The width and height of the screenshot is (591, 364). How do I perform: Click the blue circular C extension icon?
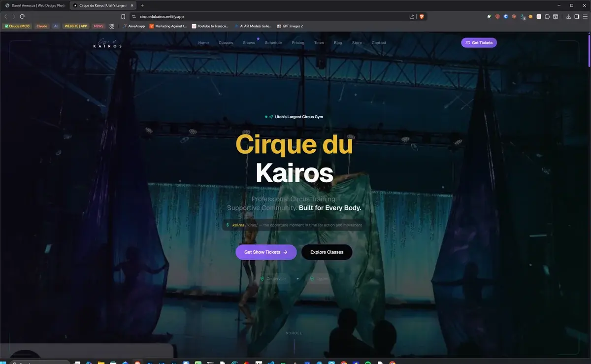506,16
